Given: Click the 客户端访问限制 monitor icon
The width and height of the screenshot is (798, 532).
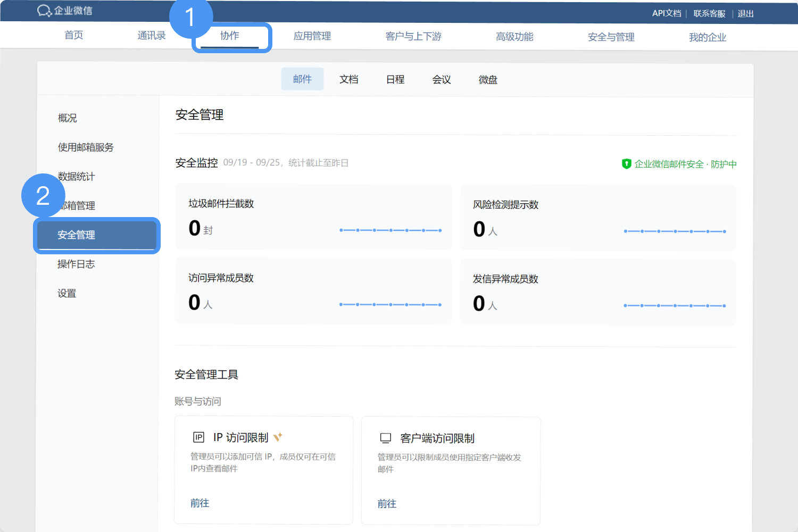Looking at the screenshot, I should click(x=386, y=438).
